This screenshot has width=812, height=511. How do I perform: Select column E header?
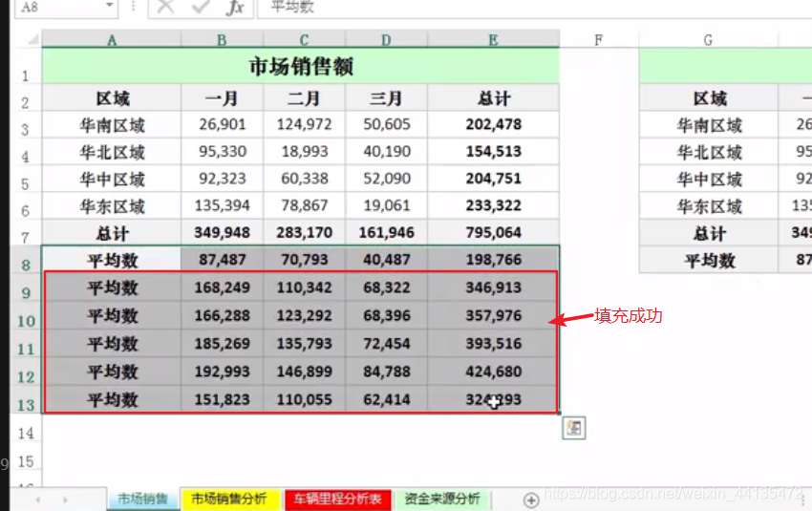493,39
